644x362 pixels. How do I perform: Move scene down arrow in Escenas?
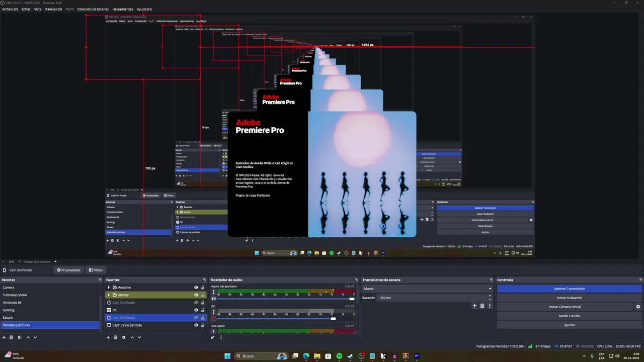(35, 337)
